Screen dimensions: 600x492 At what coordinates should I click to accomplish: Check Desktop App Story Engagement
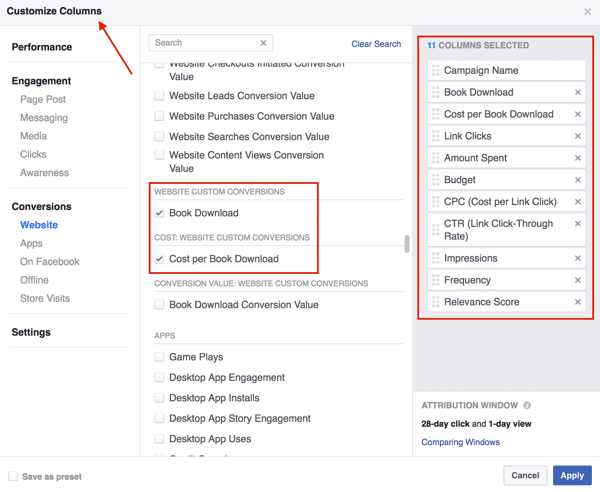point(159,419)
